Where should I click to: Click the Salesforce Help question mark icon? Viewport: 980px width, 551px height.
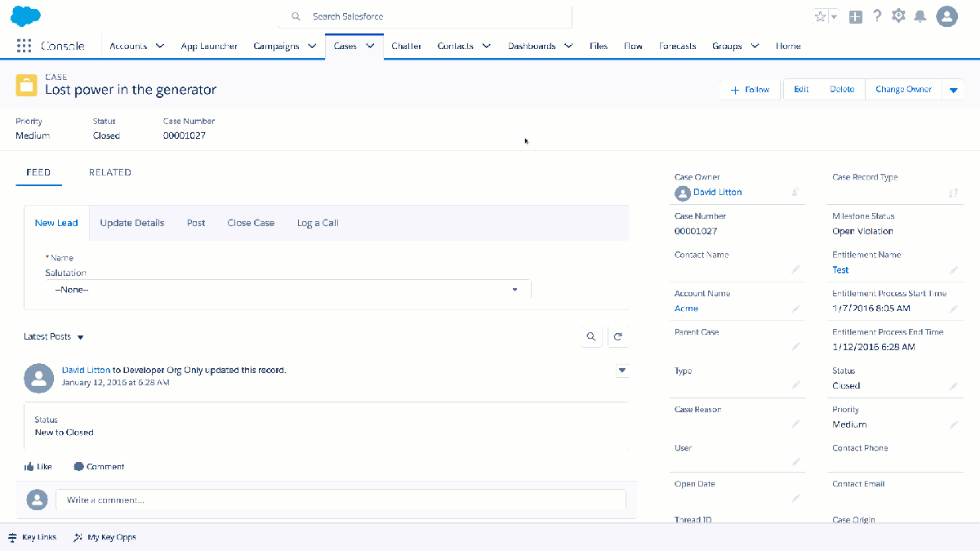(x=877, y=15)
